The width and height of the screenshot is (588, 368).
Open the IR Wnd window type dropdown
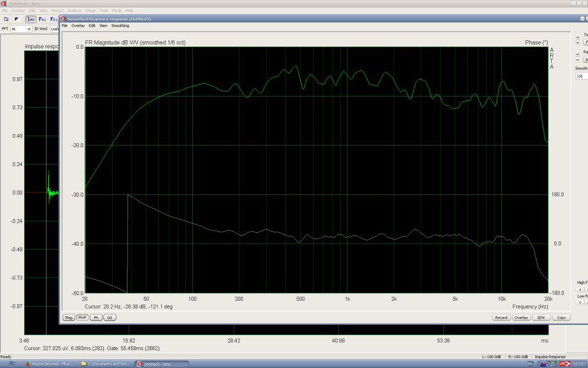(x=55, y=29)
